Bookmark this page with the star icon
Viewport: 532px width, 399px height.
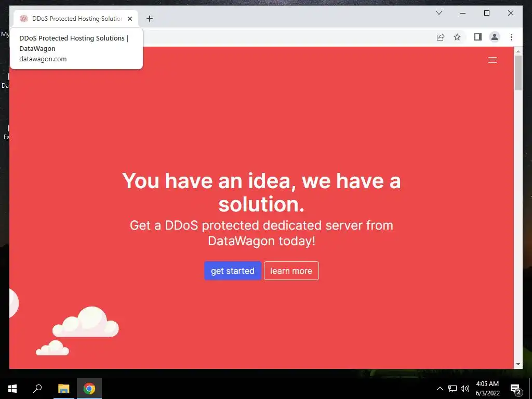click(x=457, y=37)
